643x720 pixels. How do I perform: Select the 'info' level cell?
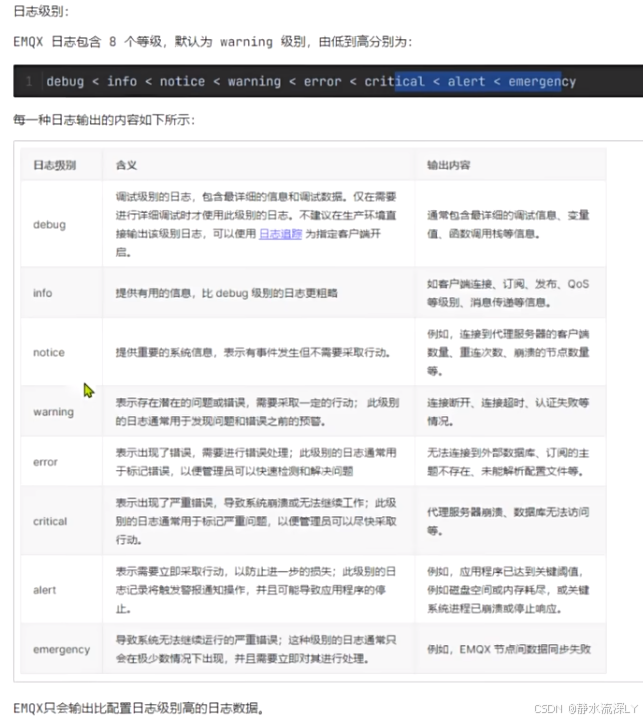(x=62, y=292)
